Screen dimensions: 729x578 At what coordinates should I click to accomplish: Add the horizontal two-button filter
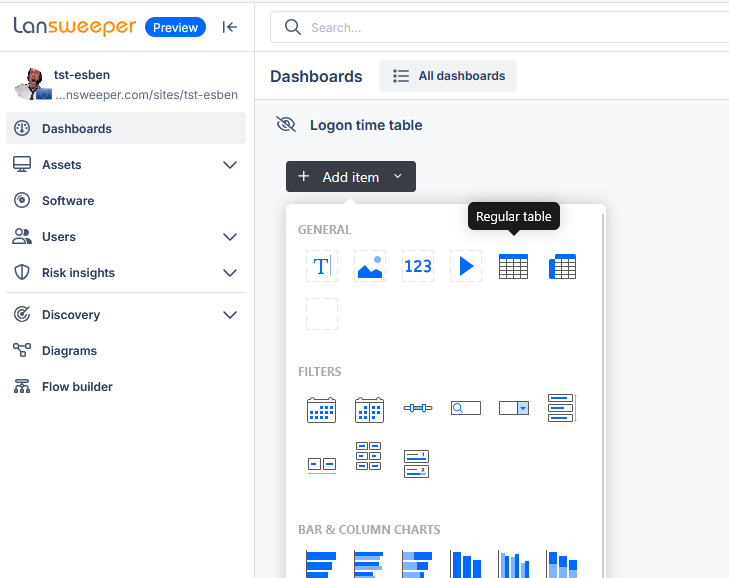[322, 465]
